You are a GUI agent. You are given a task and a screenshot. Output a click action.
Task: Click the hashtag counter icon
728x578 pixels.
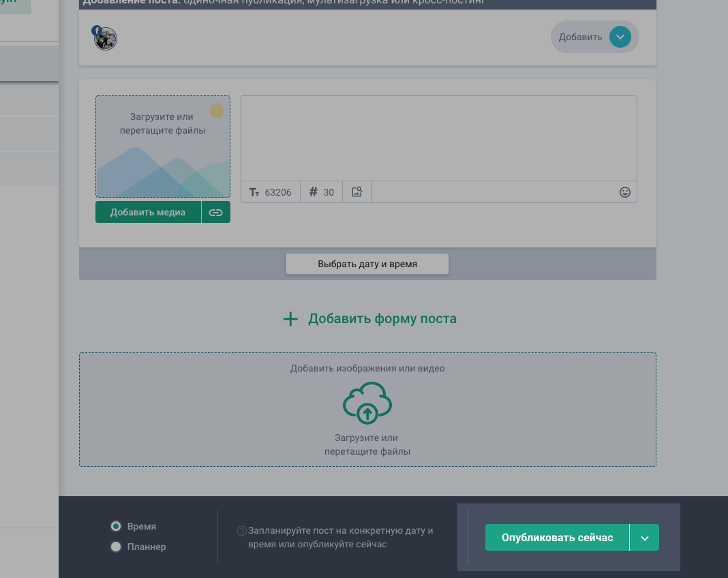click(x=314, y=192)
